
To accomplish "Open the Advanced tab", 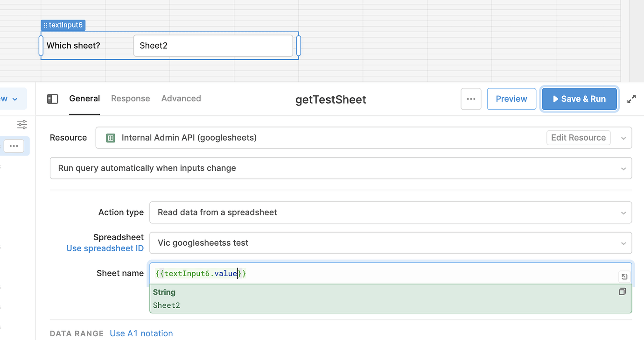I will (x=181, y=99).
